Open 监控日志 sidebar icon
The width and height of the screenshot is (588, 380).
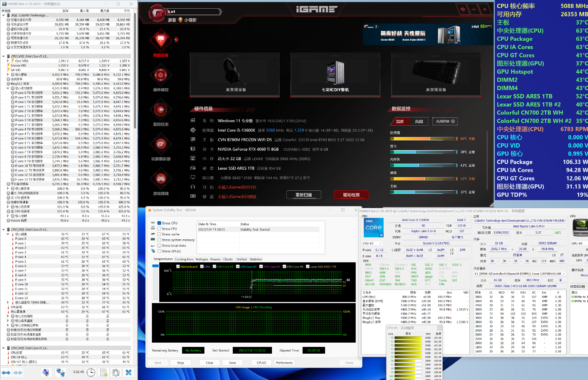pyautogui.click(x=161, y=109)
